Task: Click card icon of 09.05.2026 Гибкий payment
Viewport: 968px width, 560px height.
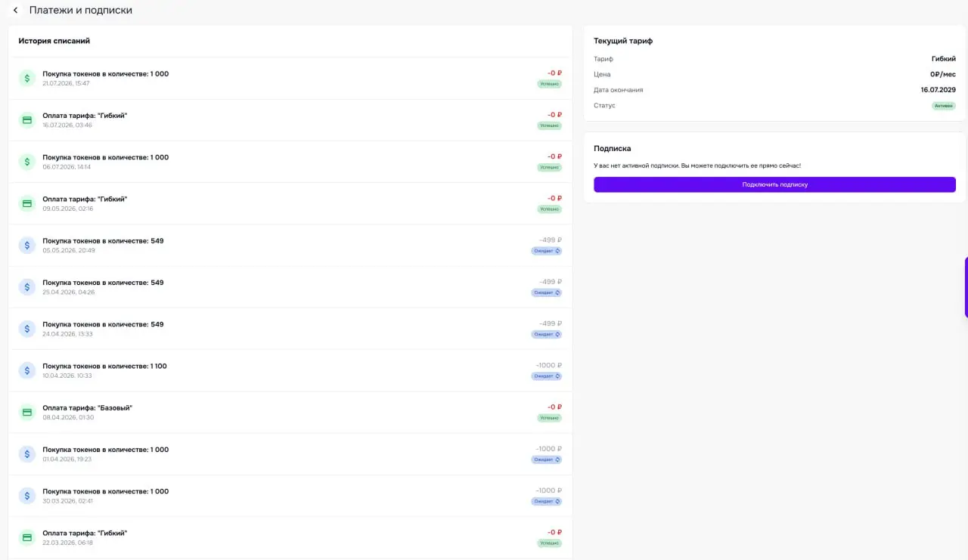Action: [27, 203]
